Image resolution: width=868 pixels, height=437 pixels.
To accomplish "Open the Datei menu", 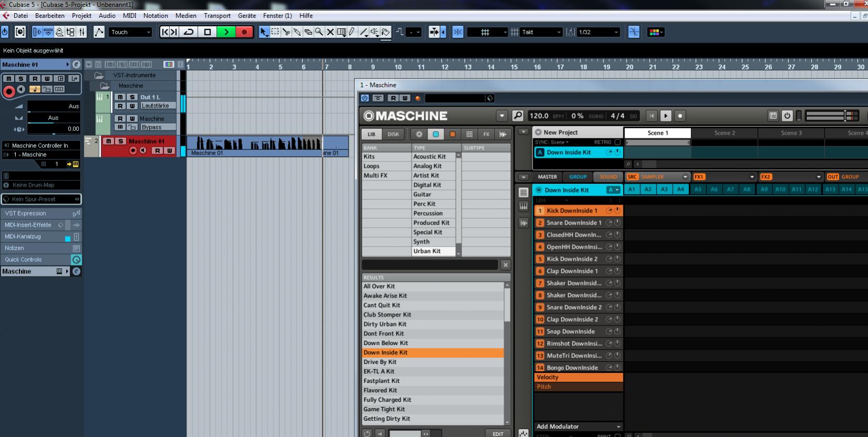I will (x=21, y=16).
